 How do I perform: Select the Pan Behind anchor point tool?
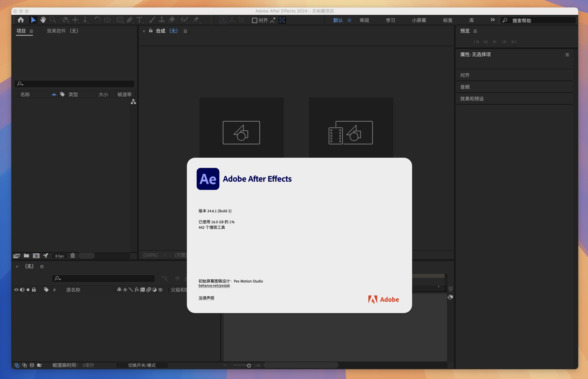pos(107,20)
